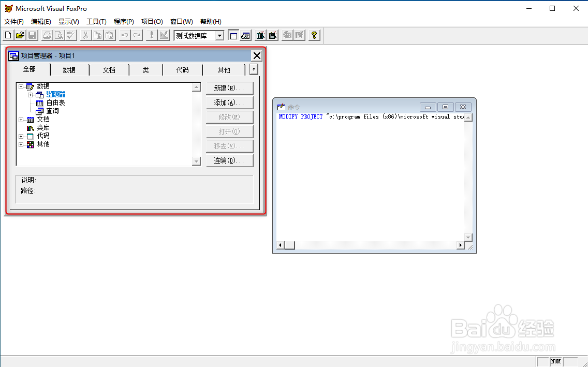The height and width of the screenshot is (367, 588).
Task: Select the highlighted 数据库 tree item
Action: [55, 95]
